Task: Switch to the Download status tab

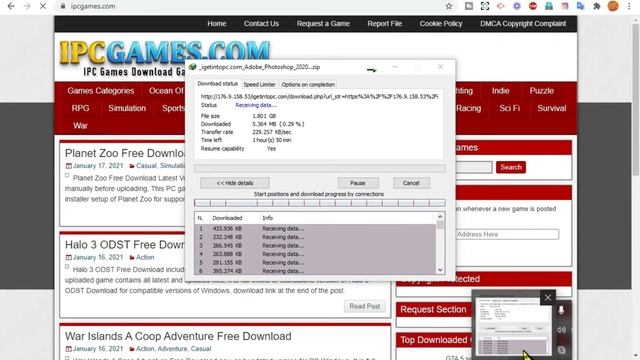Action: [217, 84]
